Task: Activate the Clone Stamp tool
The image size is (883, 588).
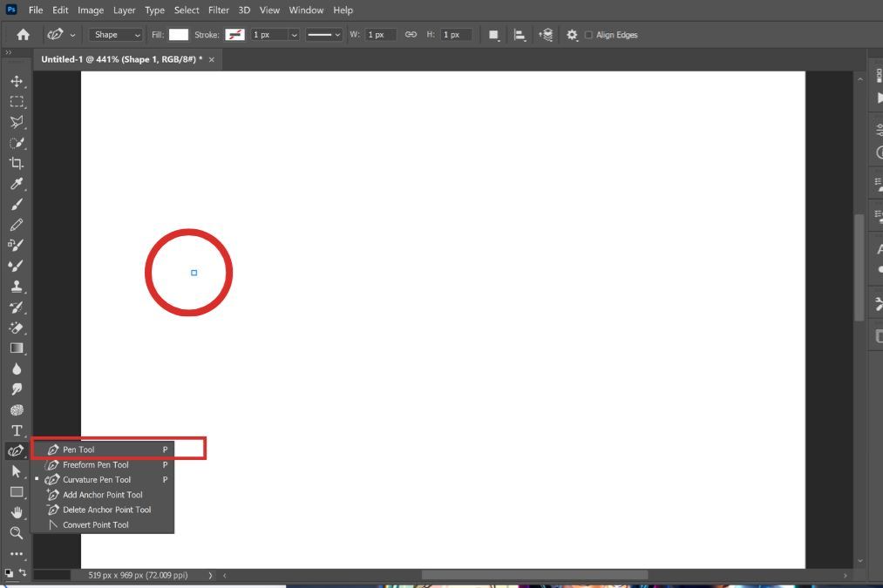Action: 16,286
